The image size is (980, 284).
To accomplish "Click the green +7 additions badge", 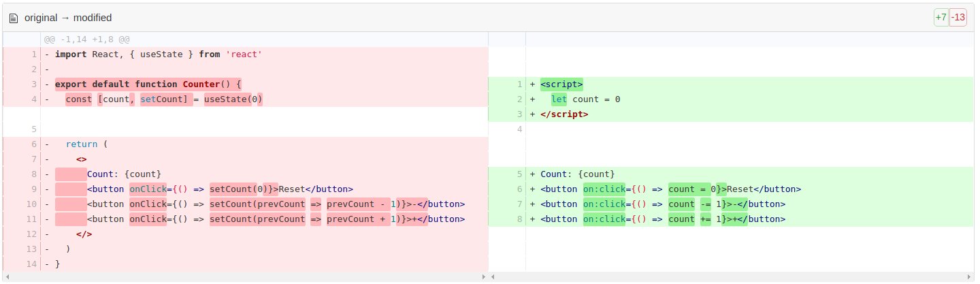I will tap(941, 18).
